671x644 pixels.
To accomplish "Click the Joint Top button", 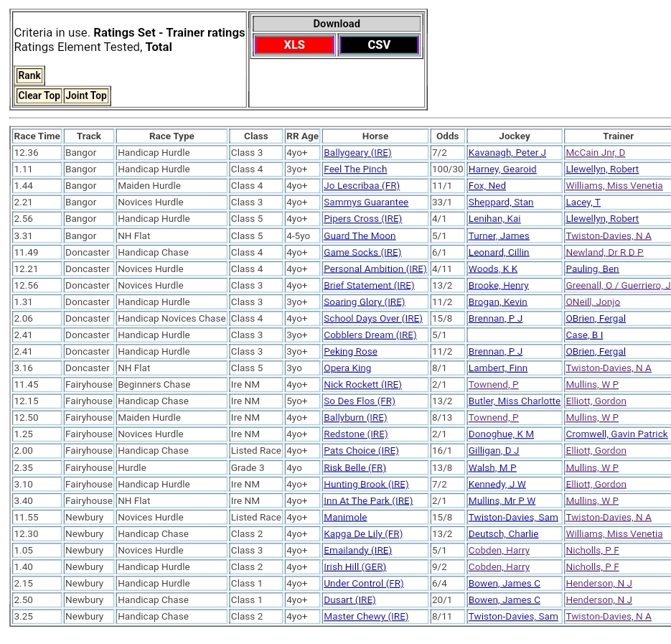I will click(x=85, y=95).
